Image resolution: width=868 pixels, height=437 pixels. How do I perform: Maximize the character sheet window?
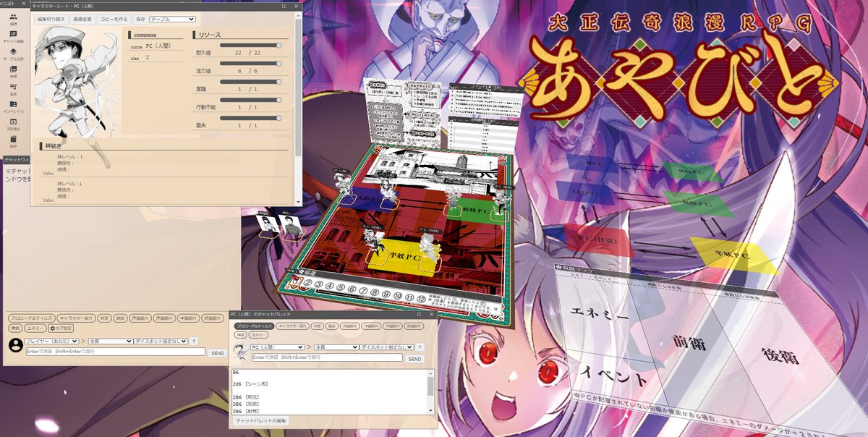[285, 7]
